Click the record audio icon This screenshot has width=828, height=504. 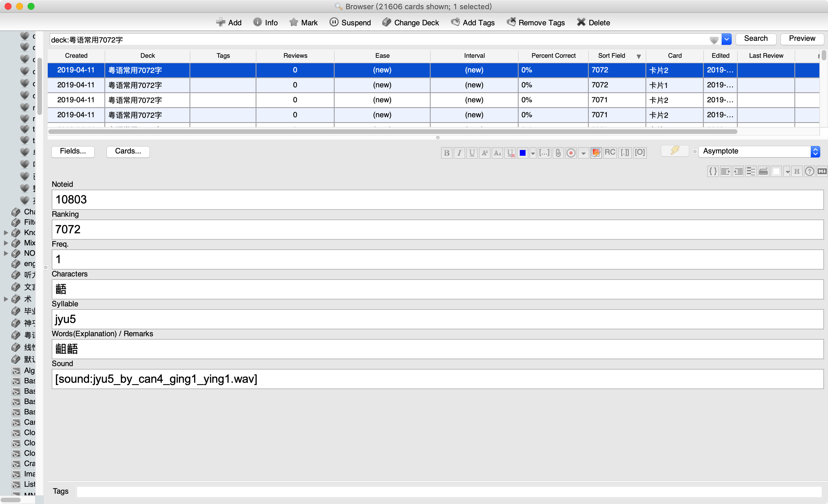click(571, 153)
